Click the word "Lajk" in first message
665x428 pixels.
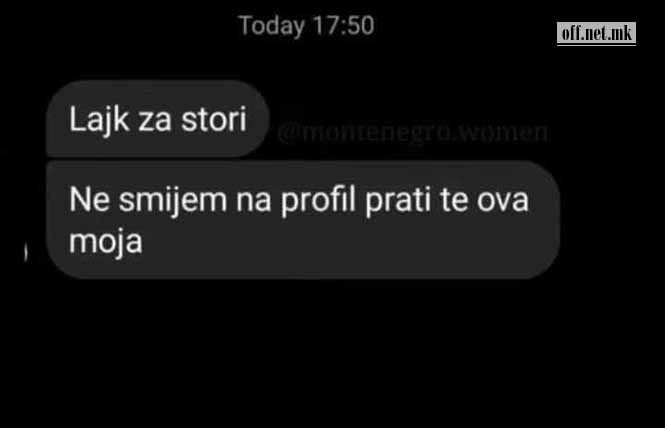pos(99,120)
